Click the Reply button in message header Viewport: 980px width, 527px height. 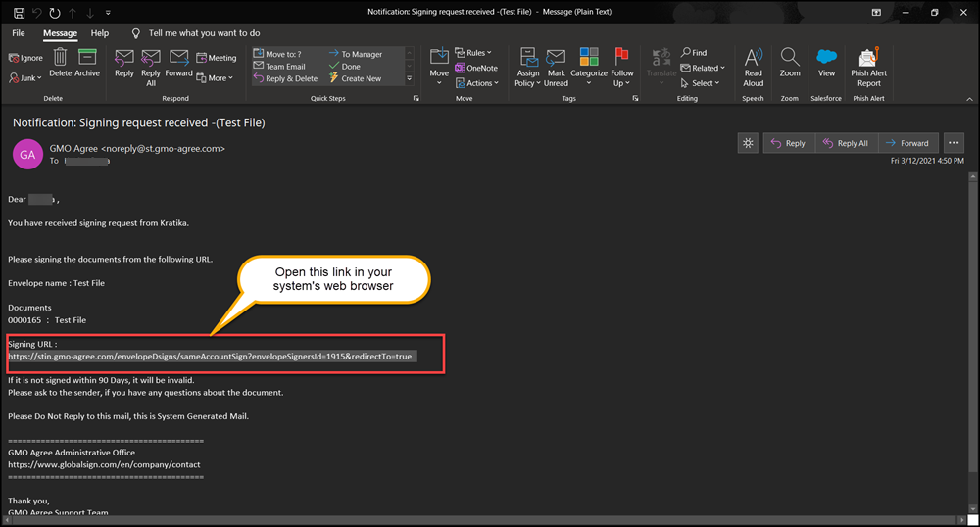789,143
